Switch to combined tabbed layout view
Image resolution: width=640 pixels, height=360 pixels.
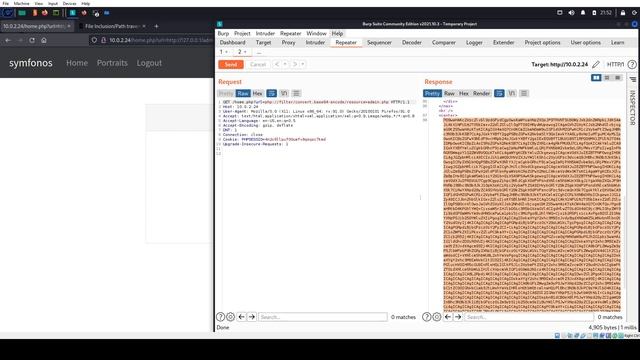pos(618,78)
